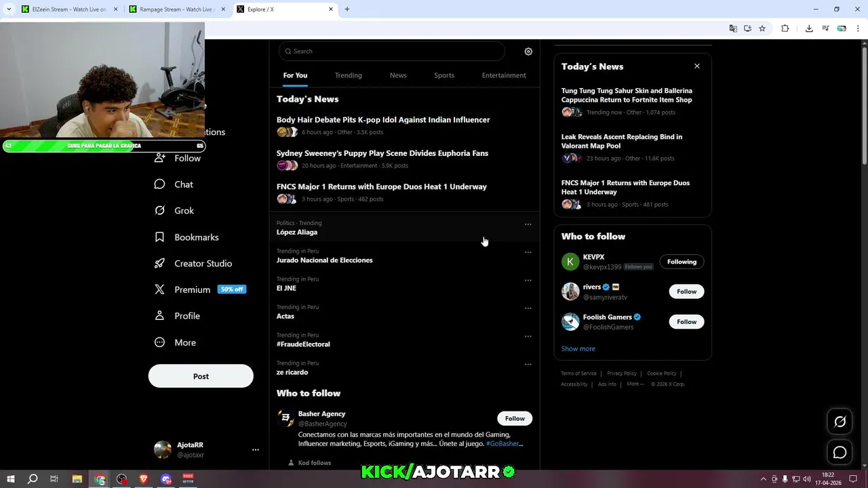Bookmark this page with star icon
The width and height of the screenshot is (868, 488).
(762, 28)
